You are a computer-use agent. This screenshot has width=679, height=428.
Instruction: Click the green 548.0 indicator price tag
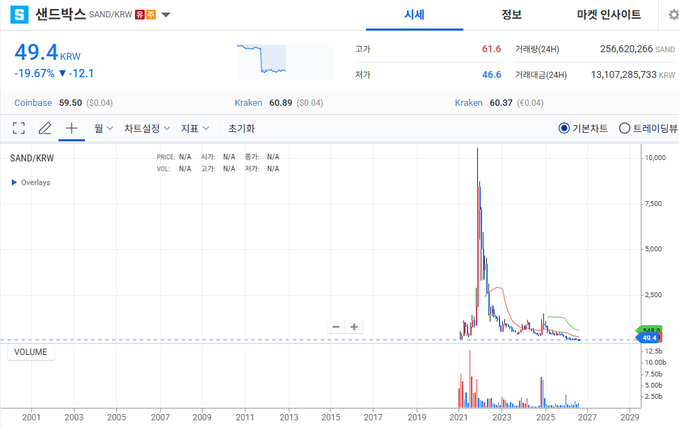[650, 330]
